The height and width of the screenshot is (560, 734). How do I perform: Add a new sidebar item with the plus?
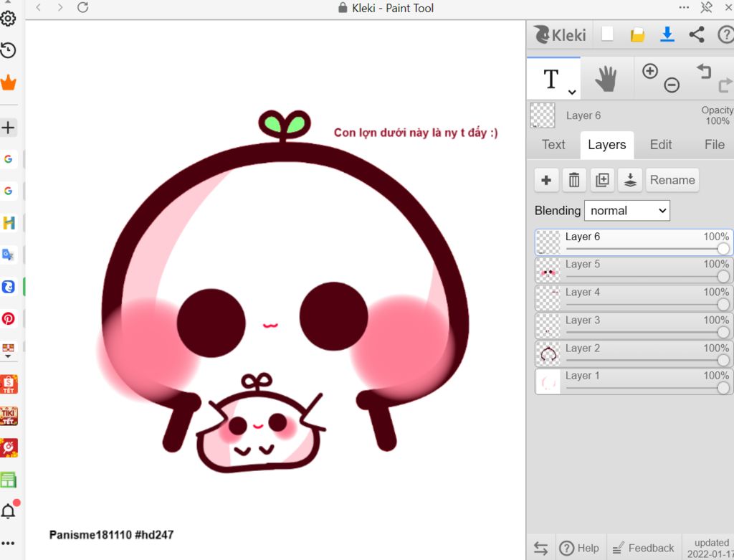[8, 128]
